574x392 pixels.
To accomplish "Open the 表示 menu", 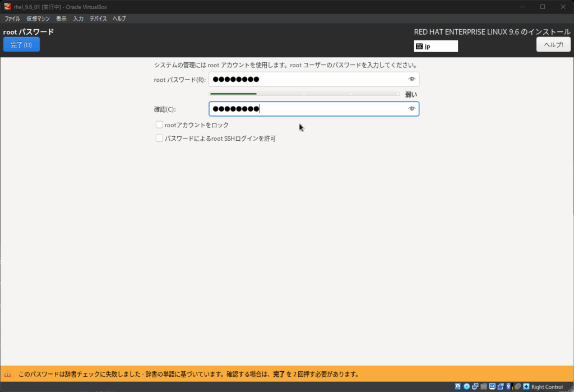I will [x=61, y=19].
